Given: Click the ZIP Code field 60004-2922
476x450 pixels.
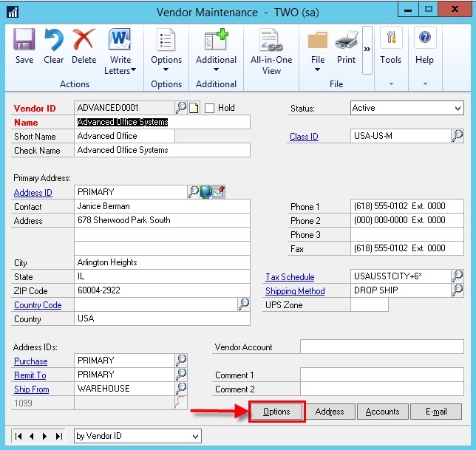Looking at the screenshot, I should 162,290.
